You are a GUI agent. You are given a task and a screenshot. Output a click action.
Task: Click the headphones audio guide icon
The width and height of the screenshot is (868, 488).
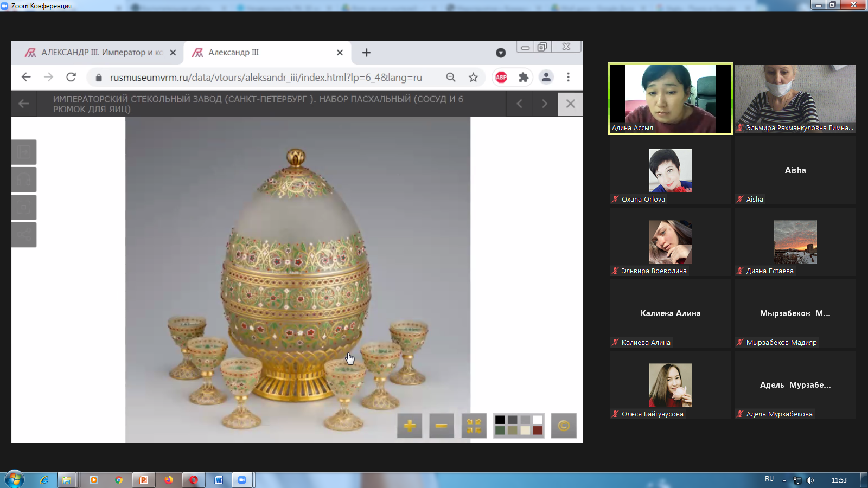point(24,179)
